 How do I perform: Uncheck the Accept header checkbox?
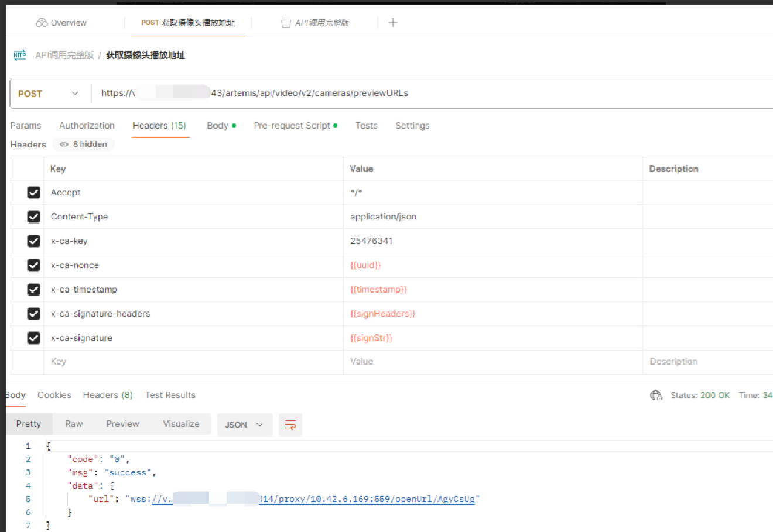(34, 193)
